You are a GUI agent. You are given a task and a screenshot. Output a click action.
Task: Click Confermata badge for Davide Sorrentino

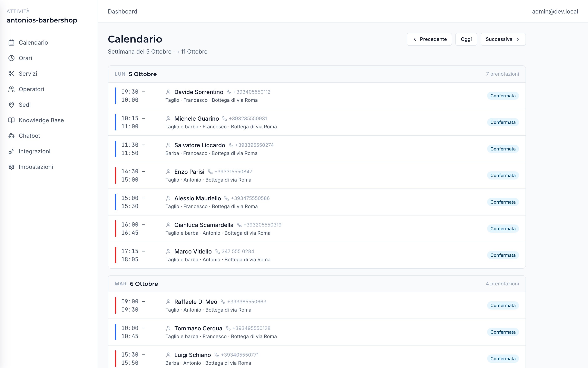(x=503, y=96)
